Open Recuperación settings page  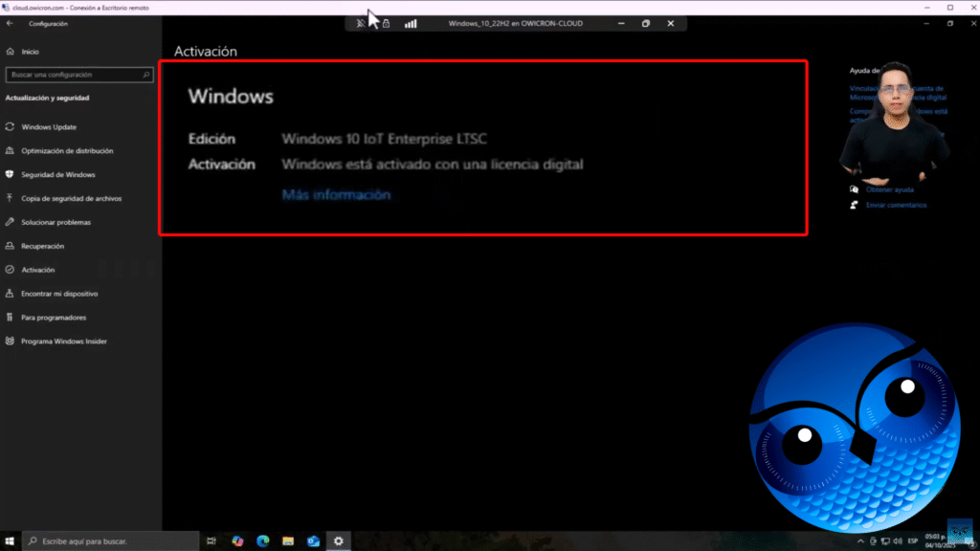tap(44, 246)
